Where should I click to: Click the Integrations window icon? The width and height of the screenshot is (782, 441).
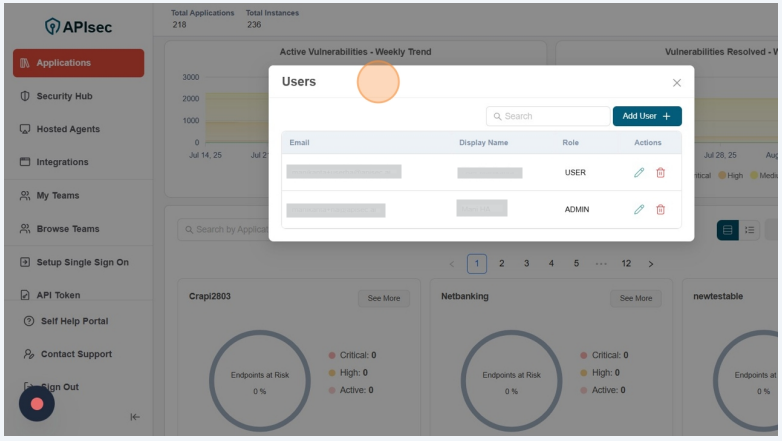click(x=24, y=162)
